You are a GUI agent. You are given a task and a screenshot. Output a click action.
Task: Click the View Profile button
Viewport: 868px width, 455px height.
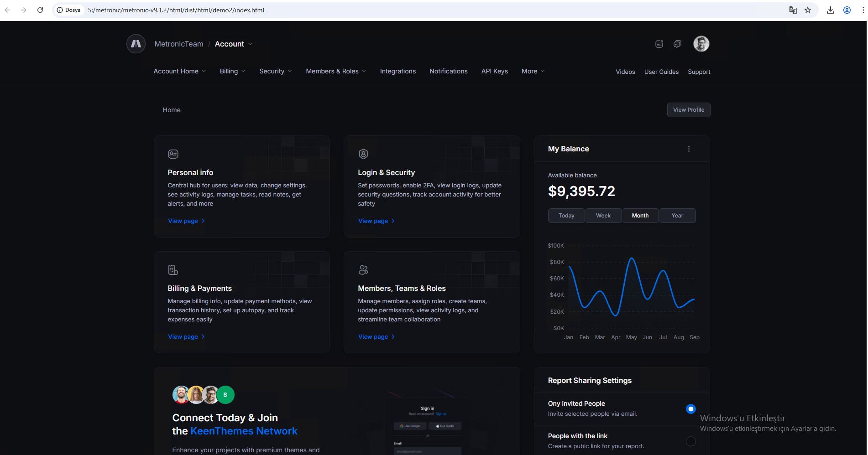pos(688,110)
